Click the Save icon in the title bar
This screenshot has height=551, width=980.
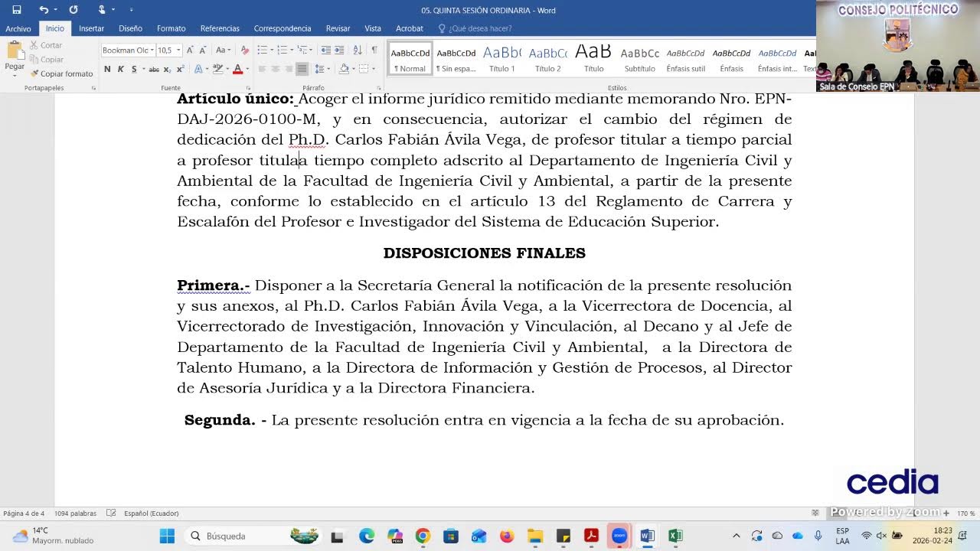click(x=17, y=10)
